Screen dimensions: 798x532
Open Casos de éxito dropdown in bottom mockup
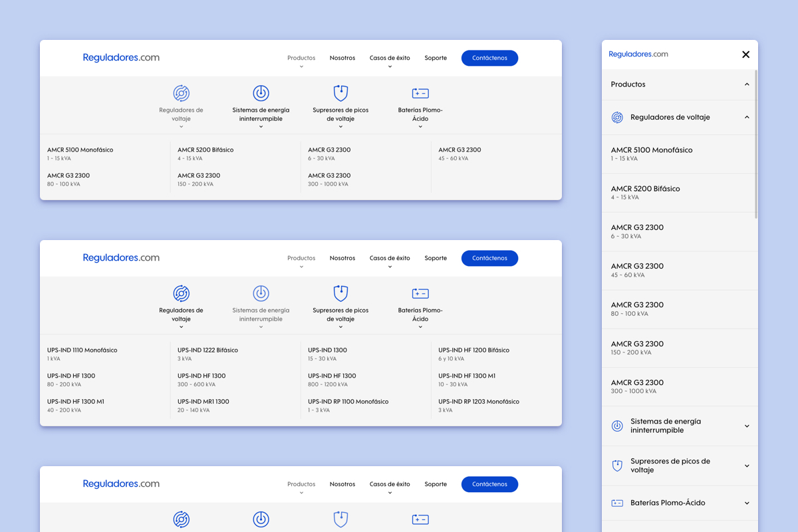click(x=390, y=487)
